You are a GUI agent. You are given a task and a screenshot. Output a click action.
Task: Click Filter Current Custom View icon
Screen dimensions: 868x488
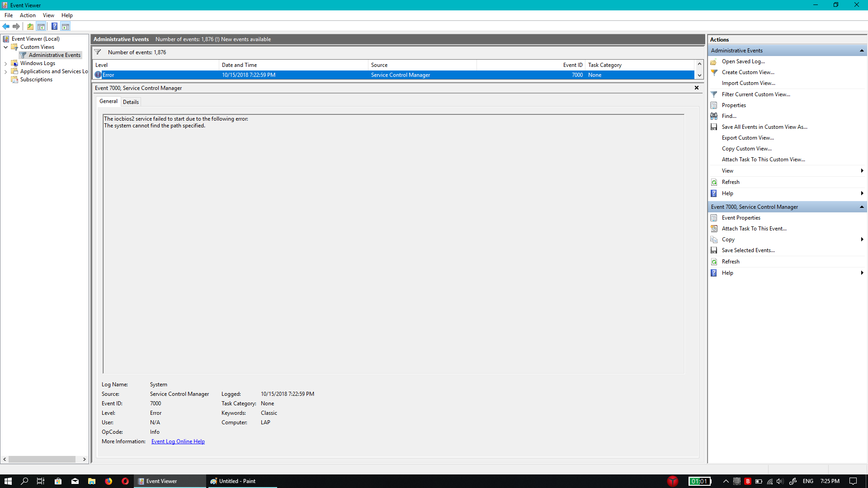(x=714, y=94)
